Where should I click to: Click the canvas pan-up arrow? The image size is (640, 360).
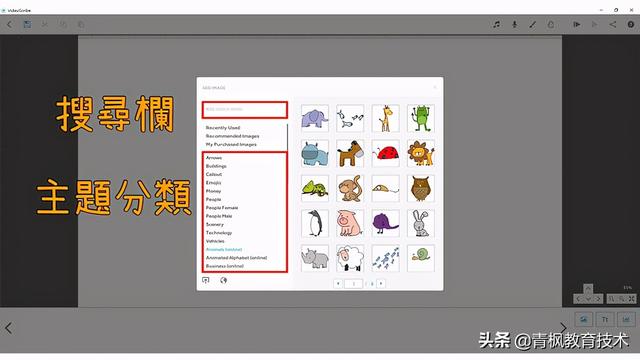tap(588, 289)
